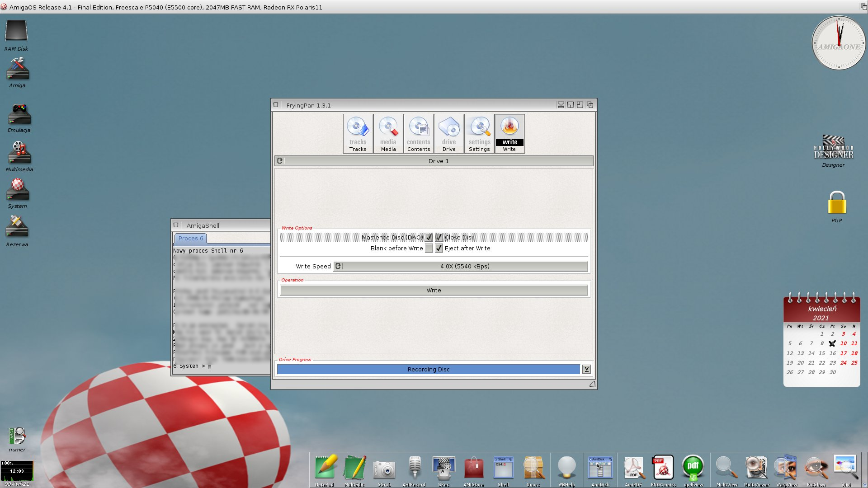Image resolution: width=868 pixels, height=488 pixels.
Task: Open the Rezerwa drive icon
Action: (x=17, y=231)
